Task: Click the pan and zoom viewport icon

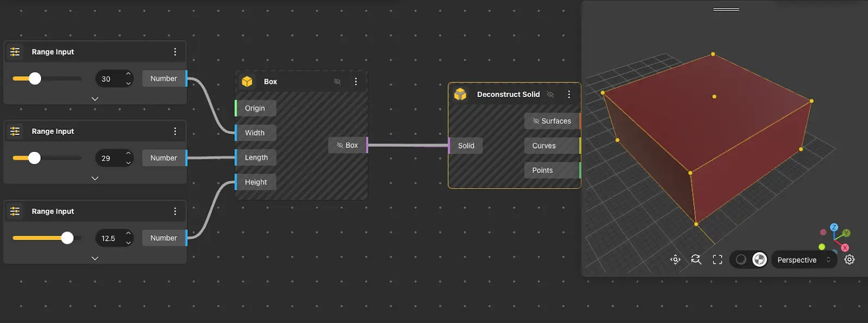Action: (675, 260)
